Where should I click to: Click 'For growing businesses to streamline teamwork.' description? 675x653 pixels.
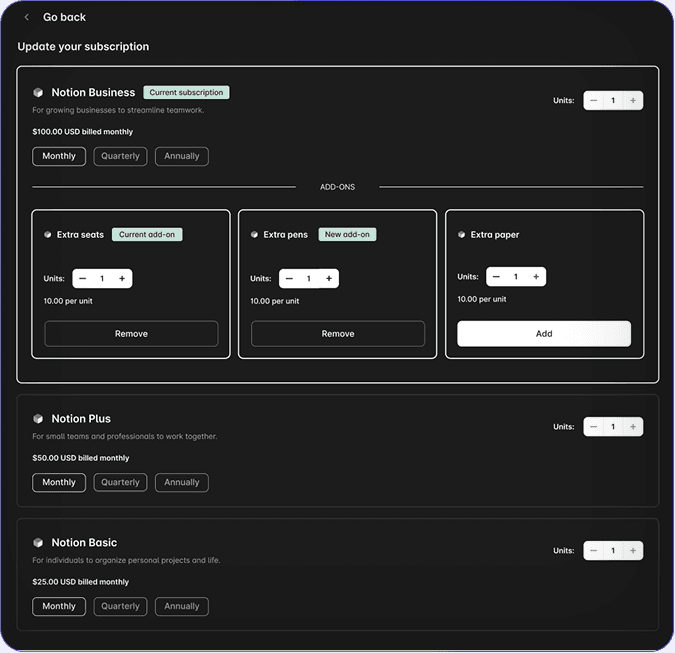point(118,110)
